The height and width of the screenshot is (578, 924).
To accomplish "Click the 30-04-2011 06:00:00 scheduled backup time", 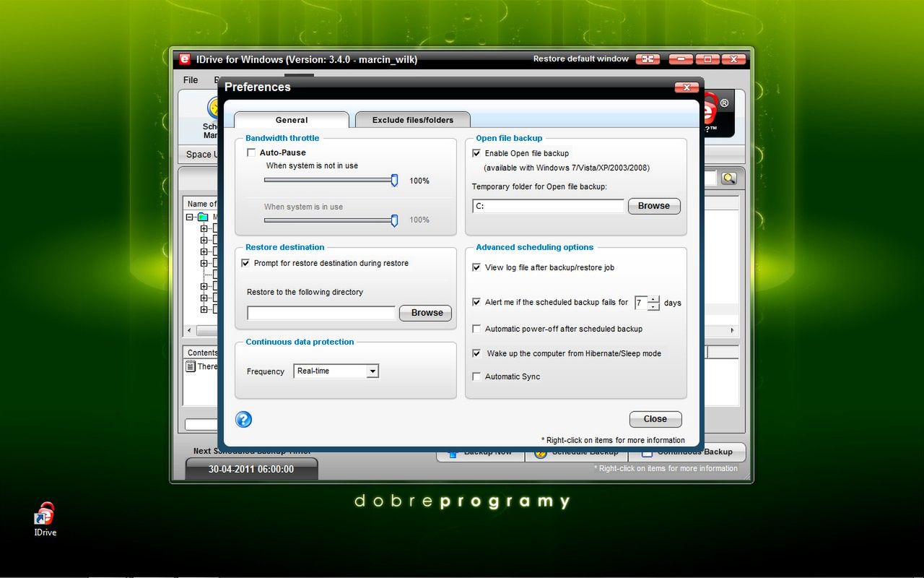I will [x=251, y=469].
